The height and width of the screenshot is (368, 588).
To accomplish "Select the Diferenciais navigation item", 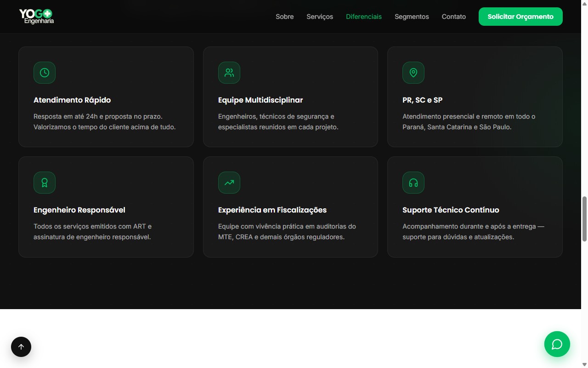I will pyautogui.click(x=364, y=17).
